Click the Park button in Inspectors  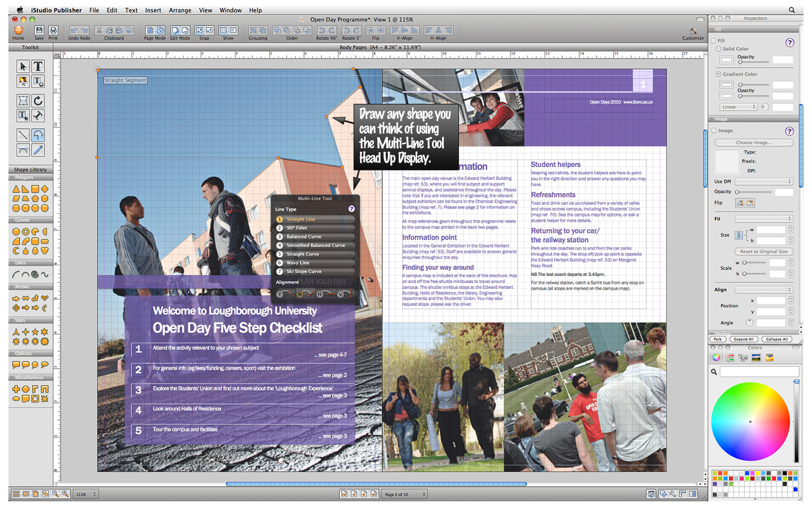tap(717, 339)
